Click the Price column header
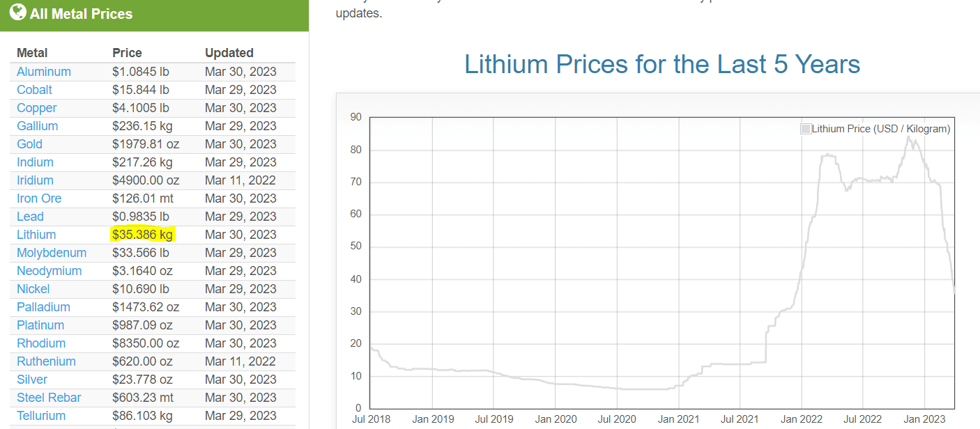980x429 pixels. [x=127, y=53]
